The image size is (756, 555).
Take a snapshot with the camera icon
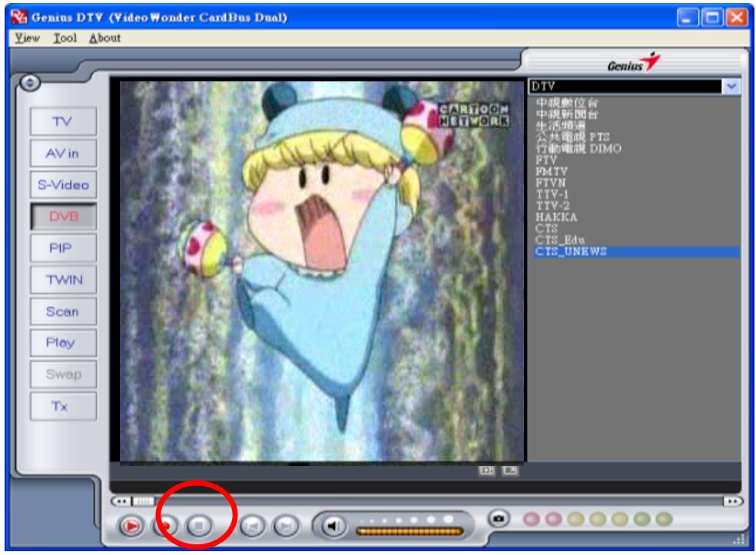tap(499, 519)
